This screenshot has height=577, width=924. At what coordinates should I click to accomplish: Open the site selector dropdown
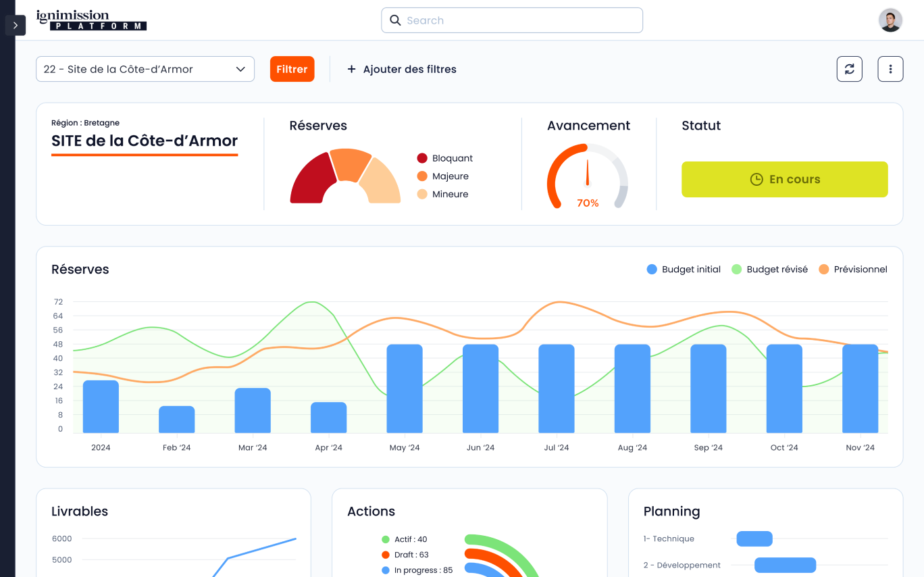tap(145, 69)
